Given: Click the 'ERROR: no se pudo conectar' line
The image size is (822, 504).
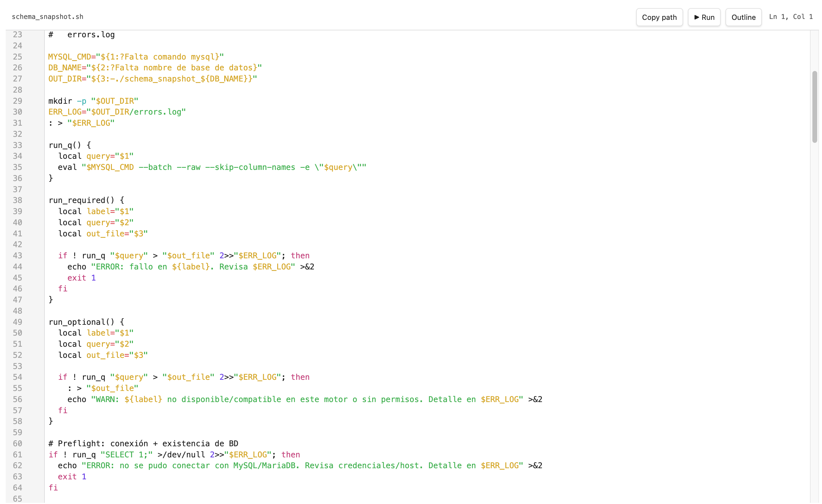Looking at the screenshot, I should click(x=300, y=466).
